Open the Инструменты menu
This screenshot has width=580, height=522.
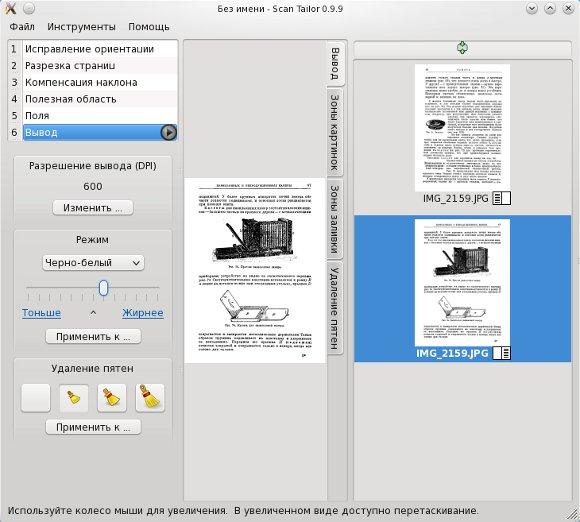pos(81,27)
